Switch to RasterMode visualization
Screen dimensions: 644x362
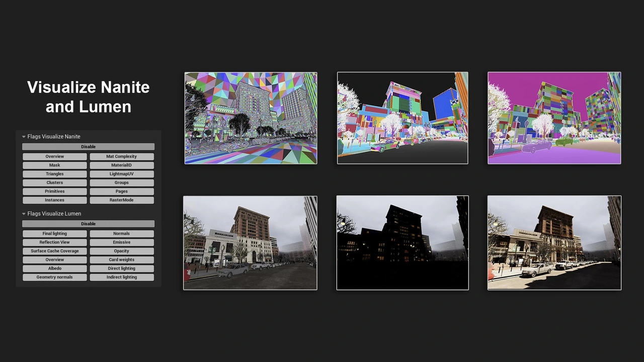click(x=121, y=200)
